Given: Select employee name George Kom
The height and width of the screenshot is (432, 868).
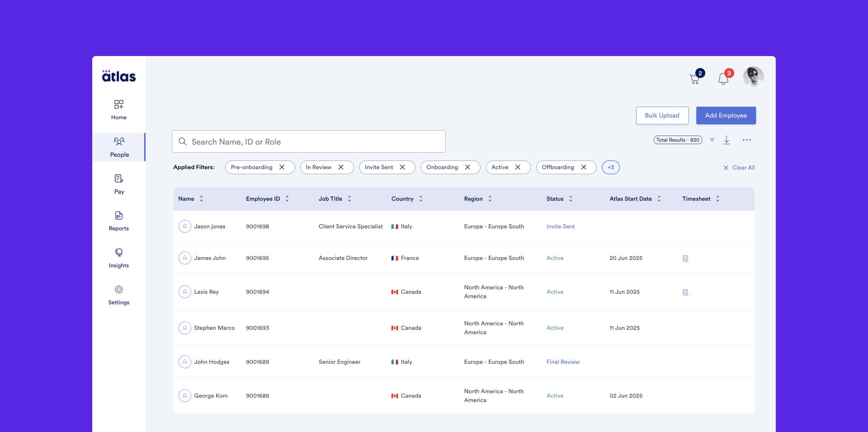Looking at the screenshot, I should click(x=211, y=396).
